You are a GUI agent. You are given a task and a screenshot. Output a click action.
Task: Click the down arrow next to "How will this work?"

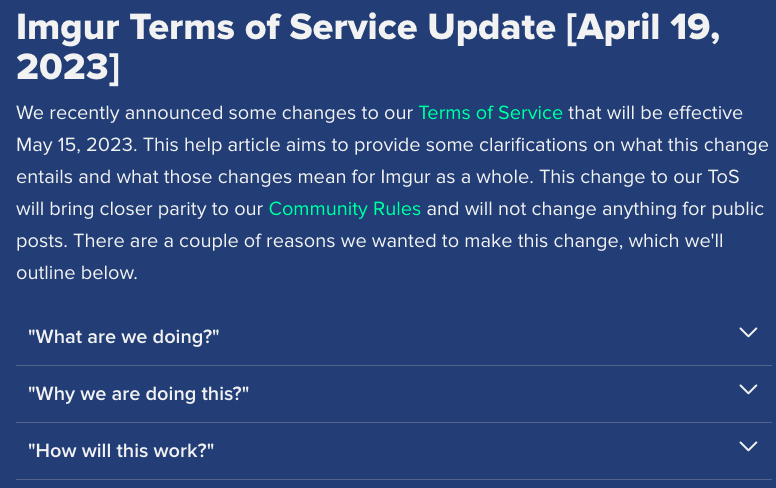pos(748,447)
